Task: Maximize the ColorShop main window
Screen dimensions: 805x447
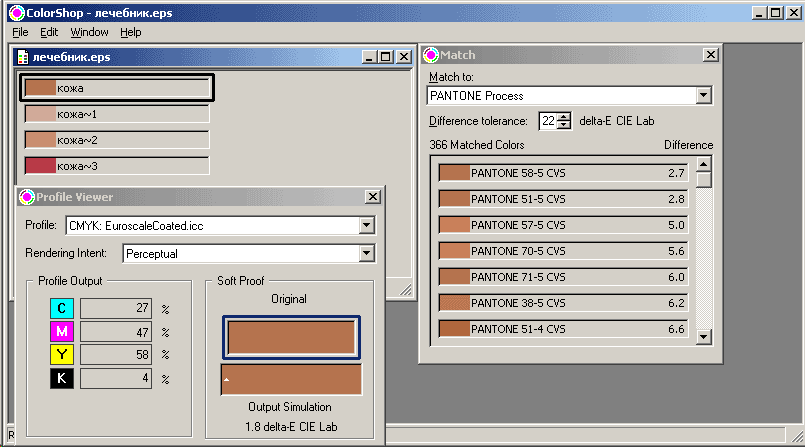Action: (776, 13)
